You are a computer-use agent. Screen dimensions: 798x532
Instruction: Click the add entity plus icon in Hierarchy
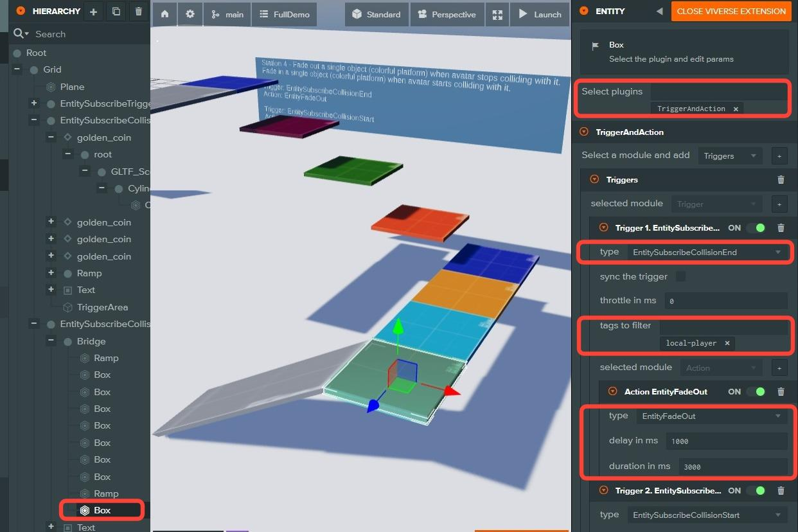click(x=93, y=12)
